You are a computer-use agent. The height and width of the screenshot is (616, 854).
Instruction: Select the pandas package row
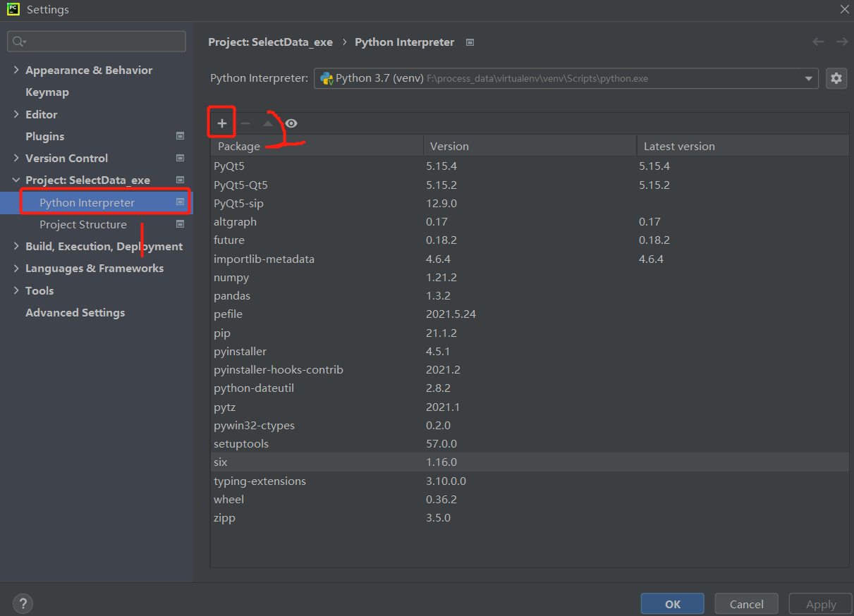(x=530, y=295)
